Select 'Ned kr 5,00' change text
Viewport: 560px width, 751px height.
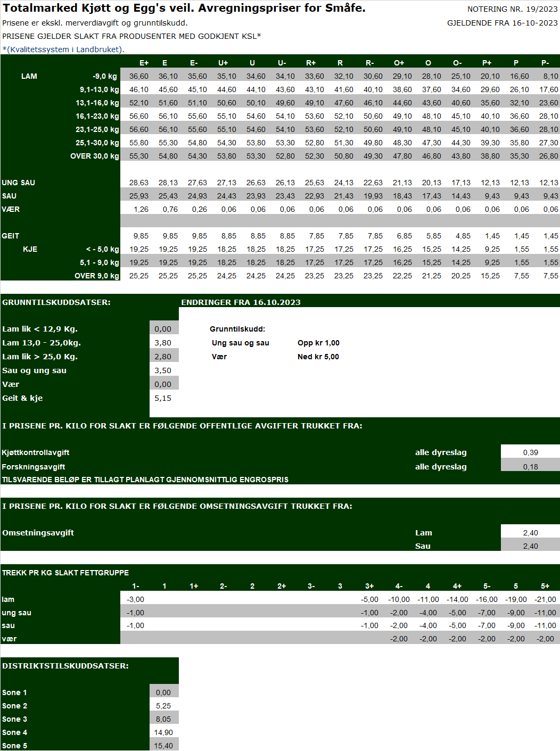pyautogui.click(x=318, y=357)
